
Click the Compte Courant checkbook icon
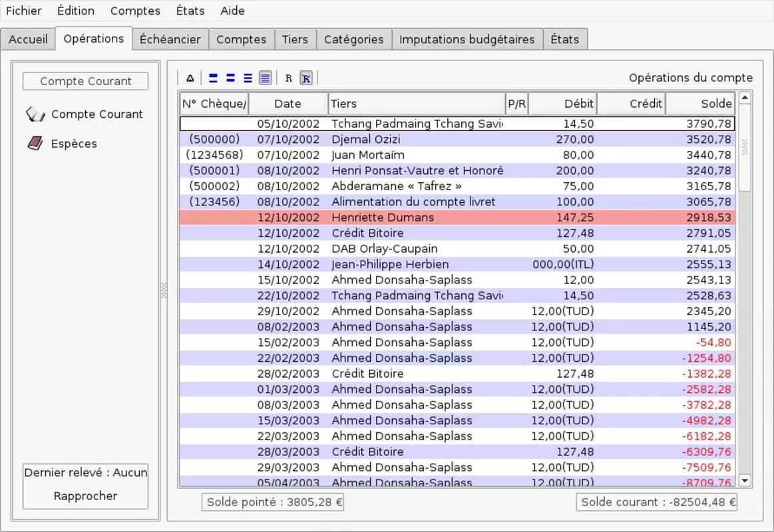pos(35,114)
